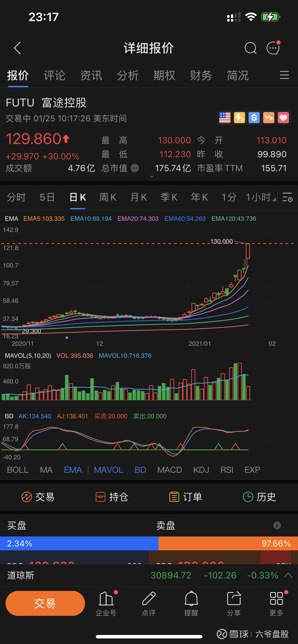Toggle the MAVOL indicator

coord(109,470)
